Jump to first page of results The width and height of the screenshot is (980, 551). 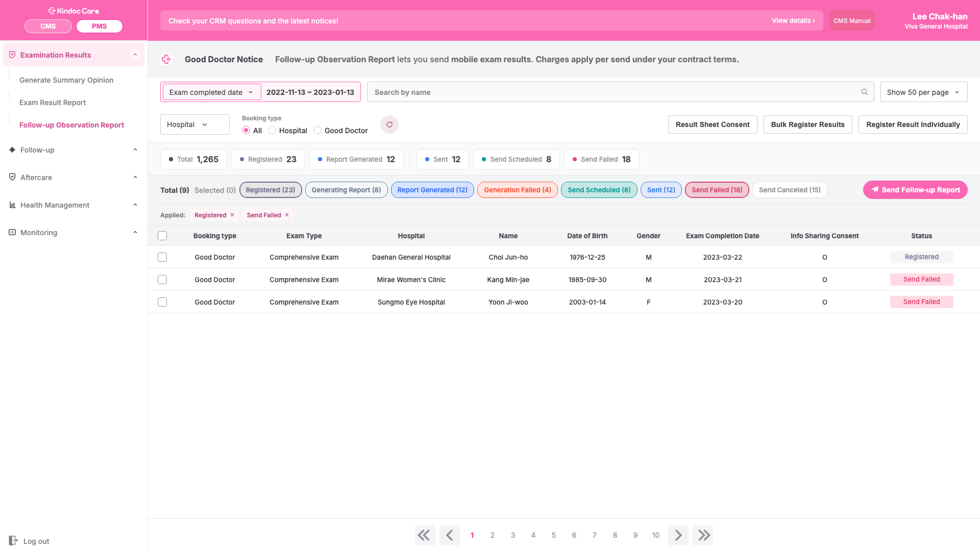[x=425, y=535]
